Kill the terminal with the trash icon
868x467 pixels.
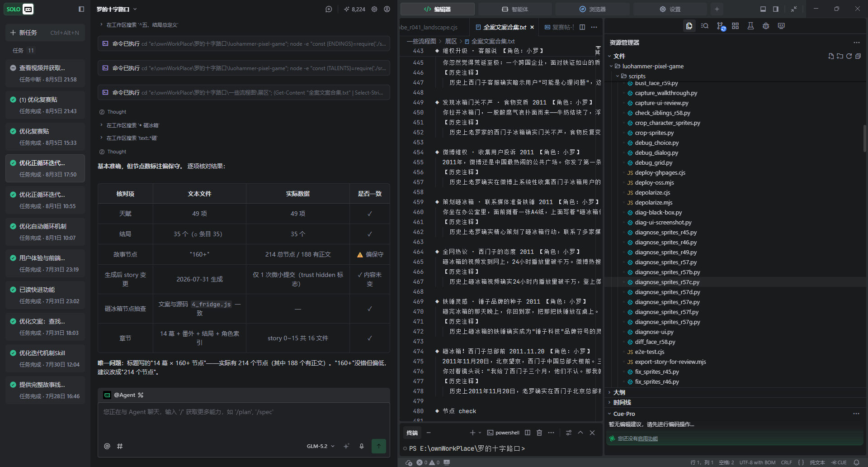539,433
